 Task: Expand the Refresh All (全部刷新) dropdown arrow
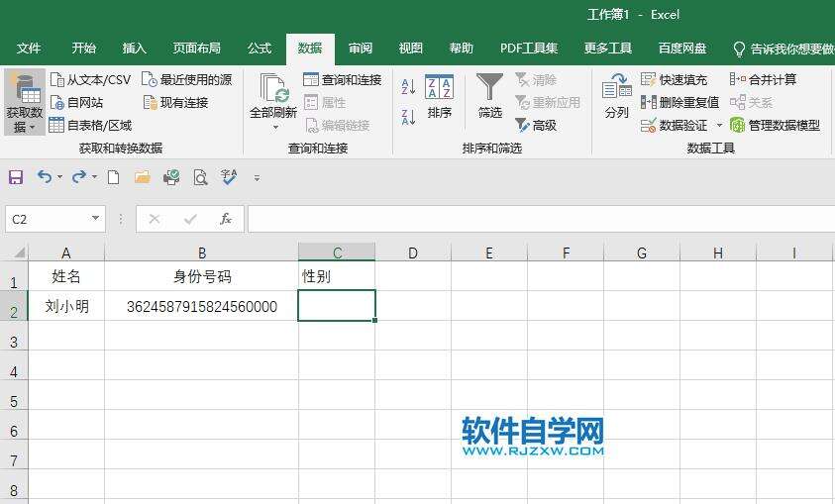275,127
